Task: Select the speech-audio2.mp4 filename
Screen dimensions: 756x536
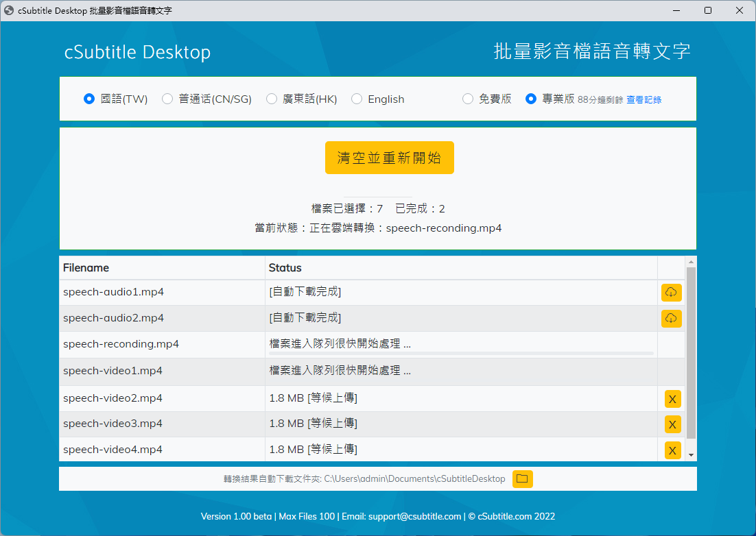Action: 113,318
